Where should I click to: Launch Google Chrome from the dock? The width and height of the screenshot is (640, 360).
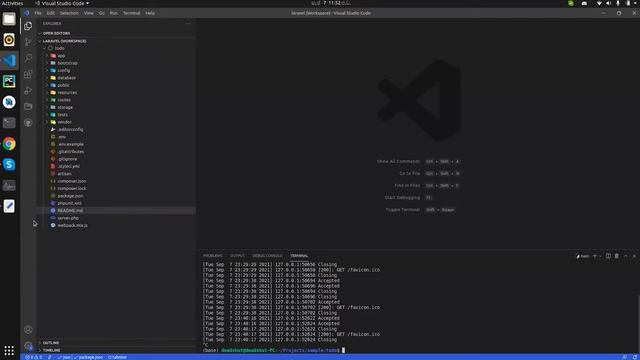(x=9, y=144)
